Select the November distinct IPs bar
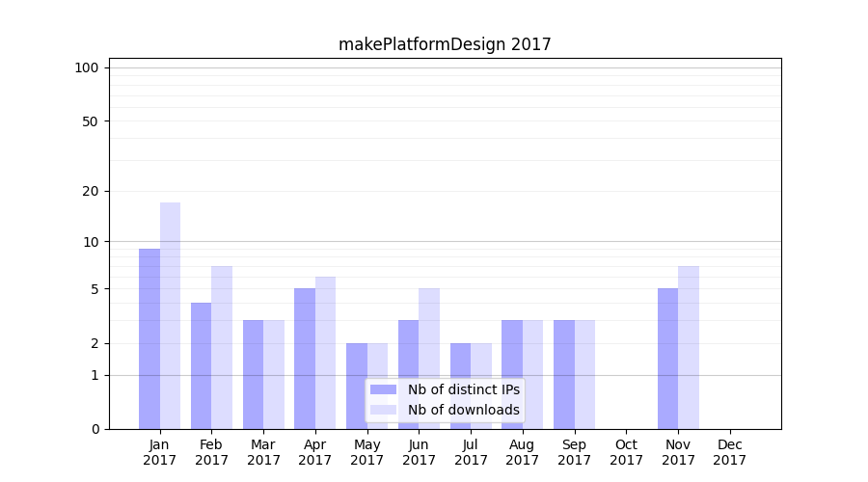Image resolution: width=868 pixels, height=482 pixels. click(x=667, y=358)
